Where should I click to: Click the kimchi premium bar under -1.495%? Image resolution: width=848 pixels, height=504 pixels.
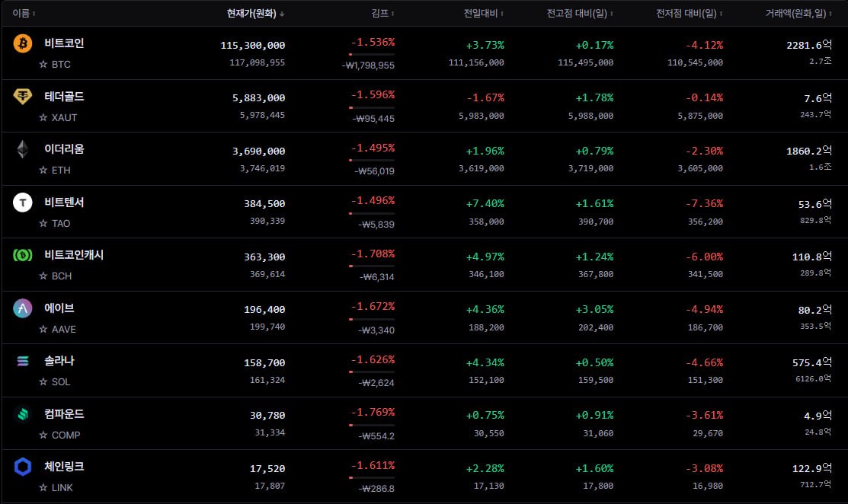[x=372, y=160]
